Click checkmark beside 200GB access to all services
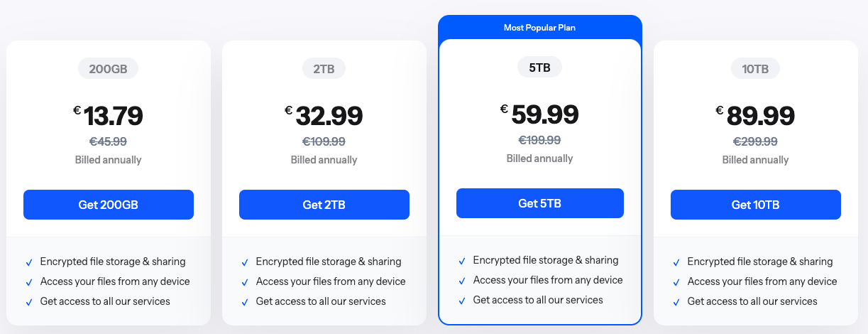Viewport: 868px width, 334px height. (x=28, y=302)
